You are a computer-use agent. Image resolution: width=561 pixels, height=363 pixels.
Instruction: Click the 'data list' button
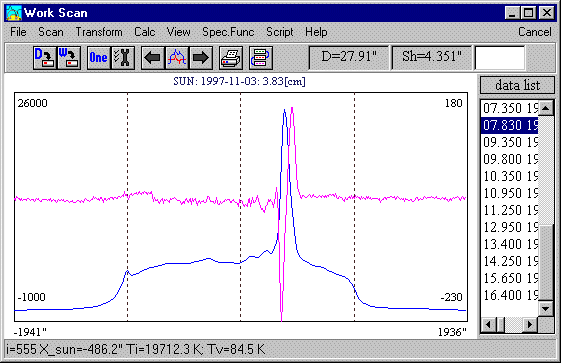click(x=517, y=85)
